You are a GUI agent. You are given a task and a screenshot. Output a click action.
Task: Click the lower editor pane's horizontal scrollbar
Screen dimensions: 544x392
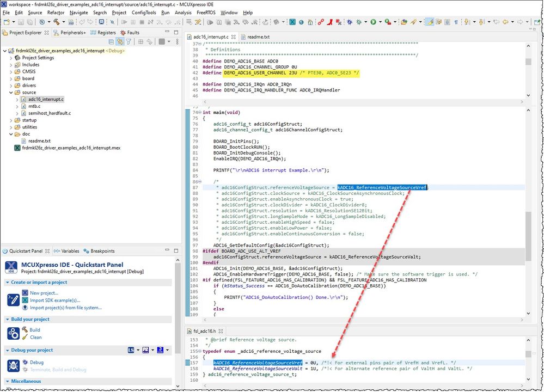point(362,385)
